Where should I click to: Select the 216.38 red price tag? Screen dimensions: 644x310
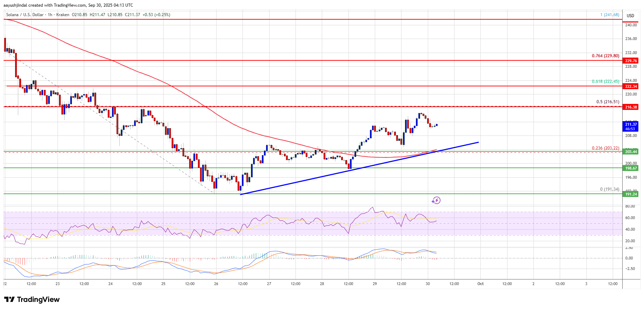(631, 107)
